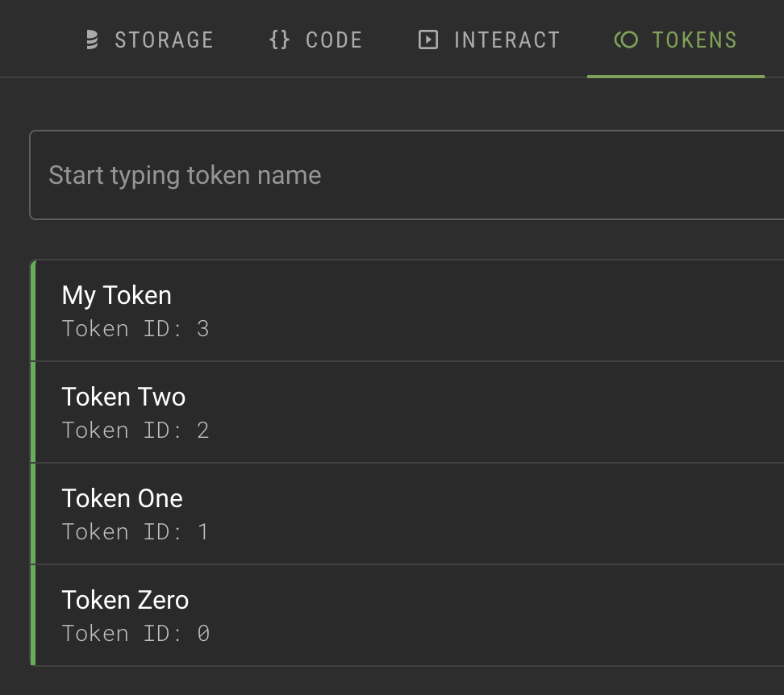The height and width of the screenshot is (695, 784).
Task: Select the Token Two name
Action: 123,397
